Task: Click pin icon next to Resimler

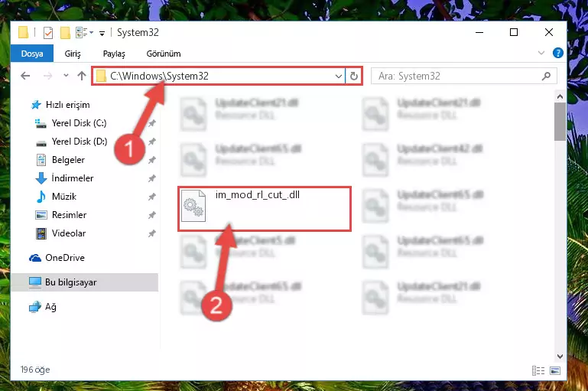Action: coord(152,215)
